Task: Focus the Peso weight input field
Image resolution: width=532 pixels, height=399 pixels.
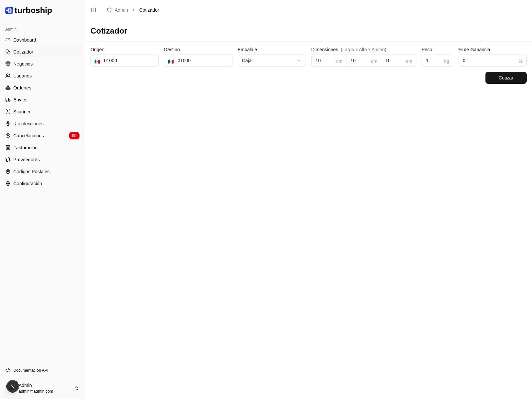Action: pyautogui.click(x=433, y=61)
